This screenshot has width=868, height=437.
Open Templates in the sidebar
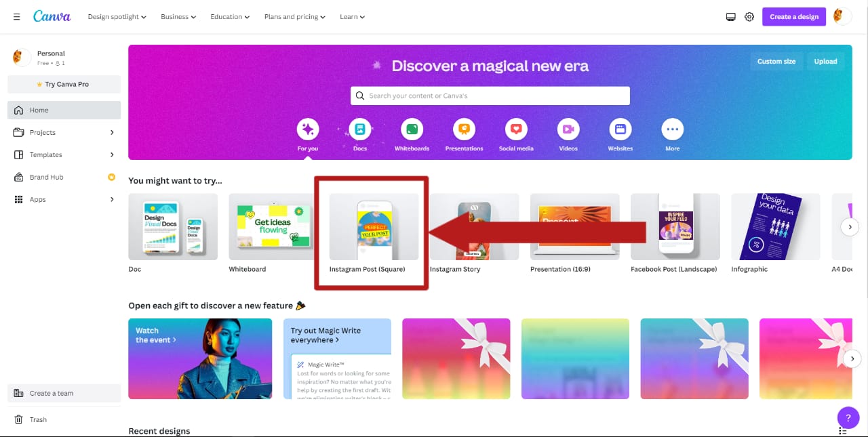(64, 154)
